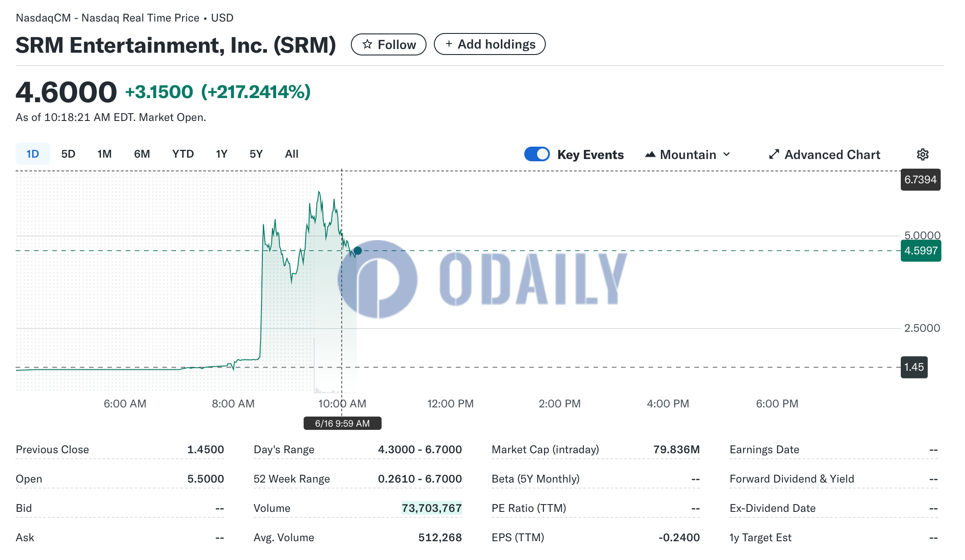Switch to the 1M chart range

point(105,154)
